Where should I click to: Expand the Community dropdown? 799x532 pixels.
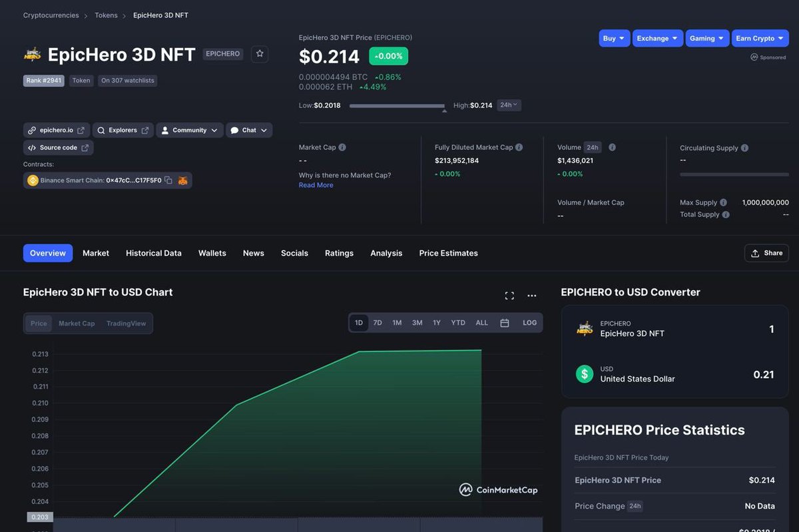point(190,131)
